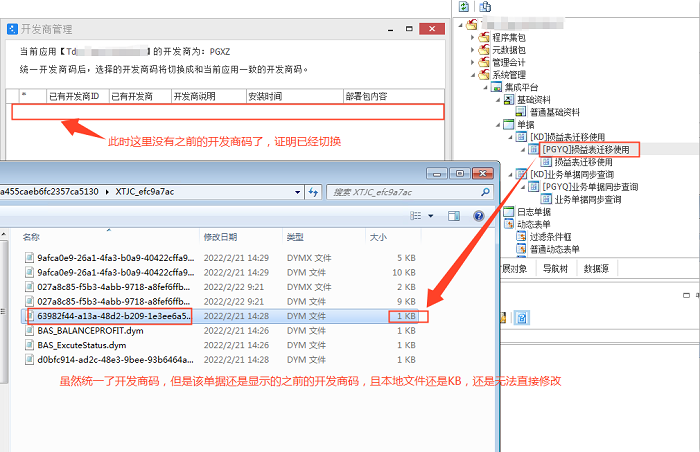This screenshot has width=700, height=452.
Task: Click the 已有开发商ID column header
Action: point(75,97)
